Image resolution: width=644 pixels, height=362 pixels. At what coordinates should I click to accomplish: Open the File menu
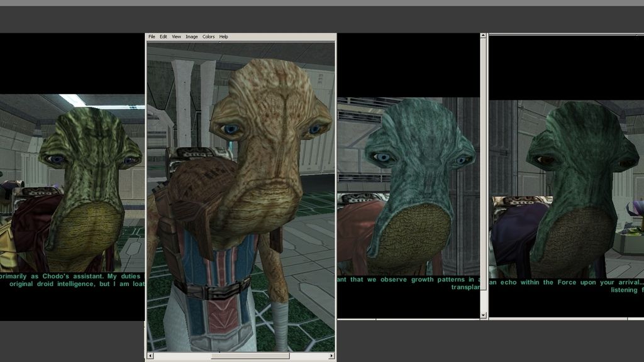pos(152,36)
